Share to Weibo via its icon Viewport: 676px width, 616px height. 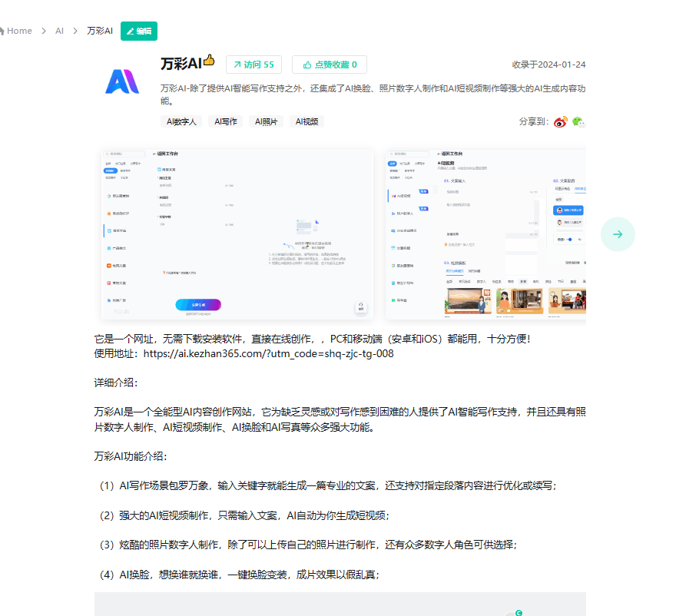[x=561, y=122]
